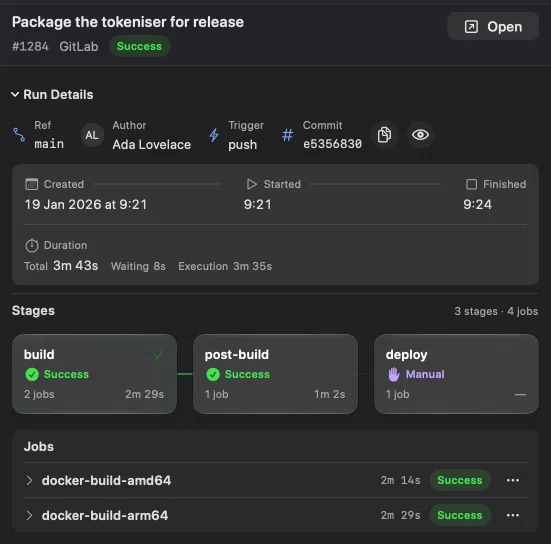This screenshot has width=551, height=544.
Task: Click the Finished square icon
Action: coord(471,184)
